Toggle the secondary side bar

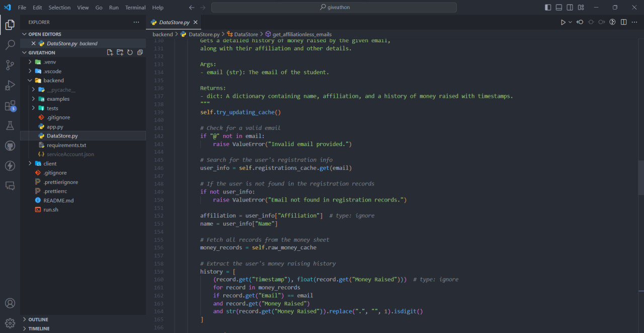570,8
